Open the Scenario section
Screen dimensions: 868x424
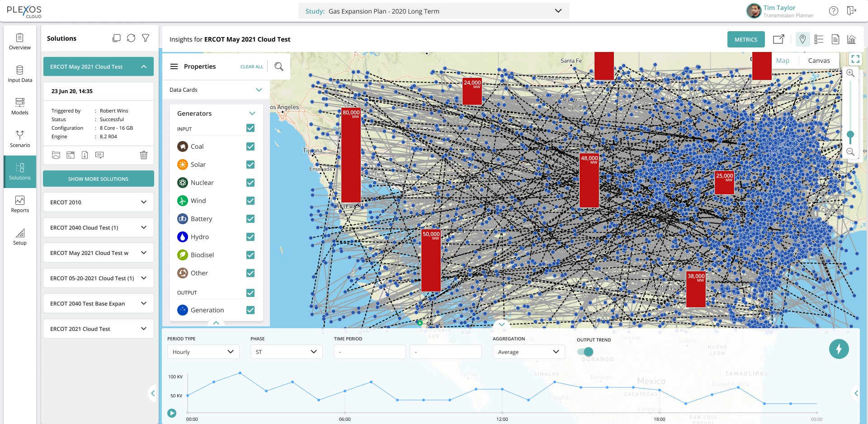(20, 139)
